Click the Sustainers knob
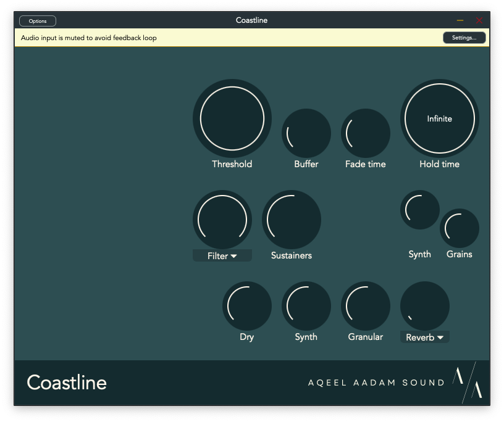 [292, 220]
